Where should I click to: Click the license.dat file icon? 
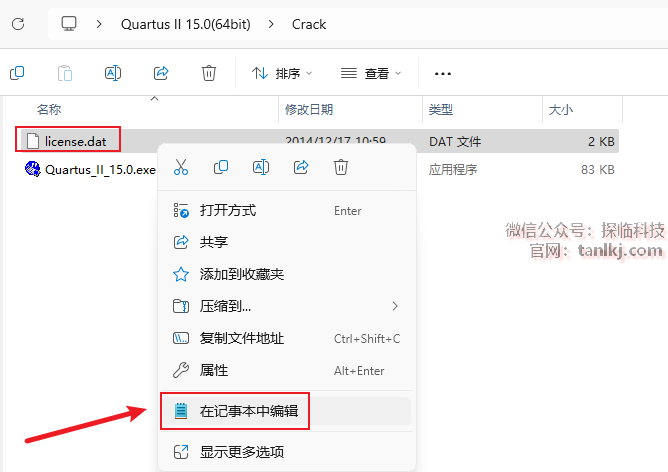33,141
